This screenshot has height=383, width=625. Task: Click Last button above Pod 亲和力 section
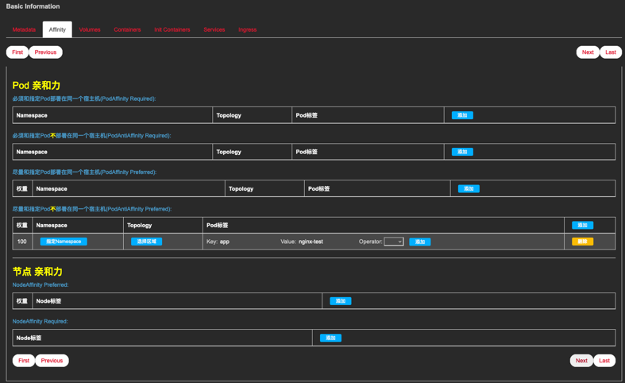611,52
